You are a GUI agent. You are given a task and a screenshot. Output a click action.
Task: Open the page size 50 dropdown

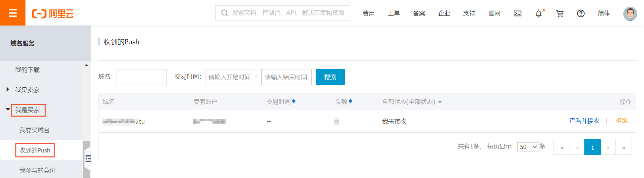click(528, 147)
